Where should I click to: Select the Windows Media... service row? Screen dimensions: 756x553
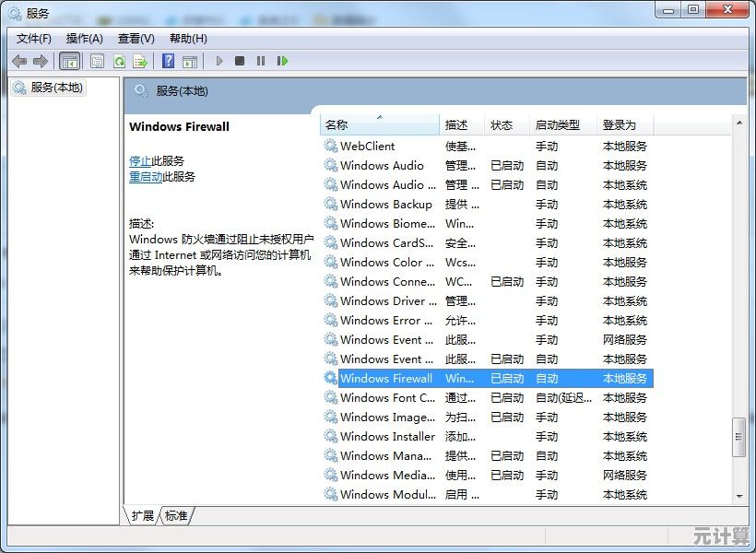[488, 475]
